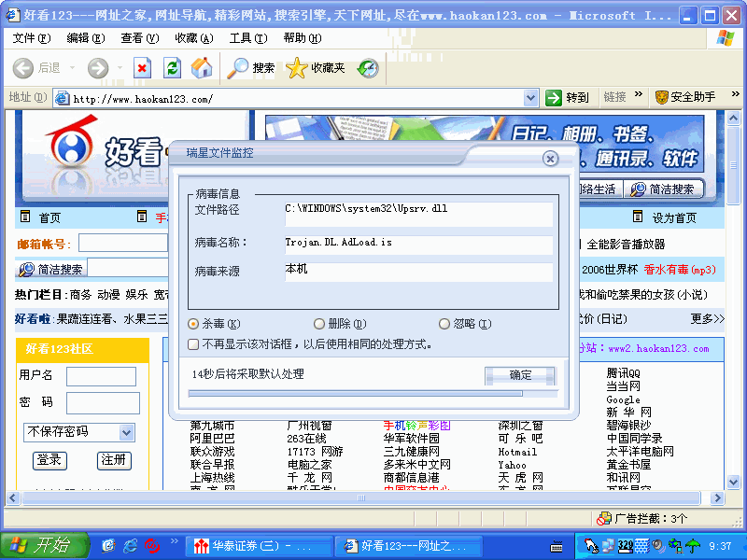Screen dimensions: 747x560
Task: Open the 收藏(A) menu
Action: click(x=194, y=38)
